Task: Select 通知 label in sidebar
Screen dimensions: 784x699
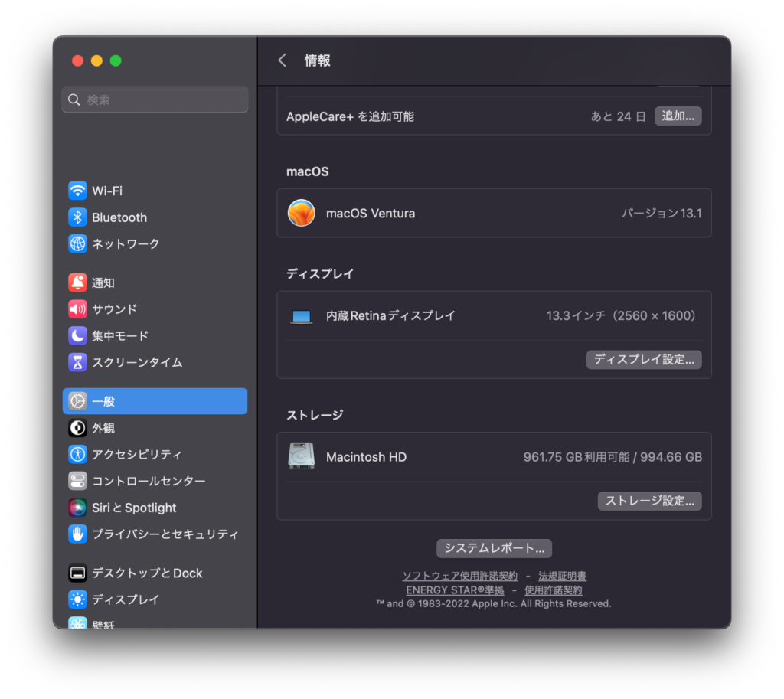Action: click(103, 283)
